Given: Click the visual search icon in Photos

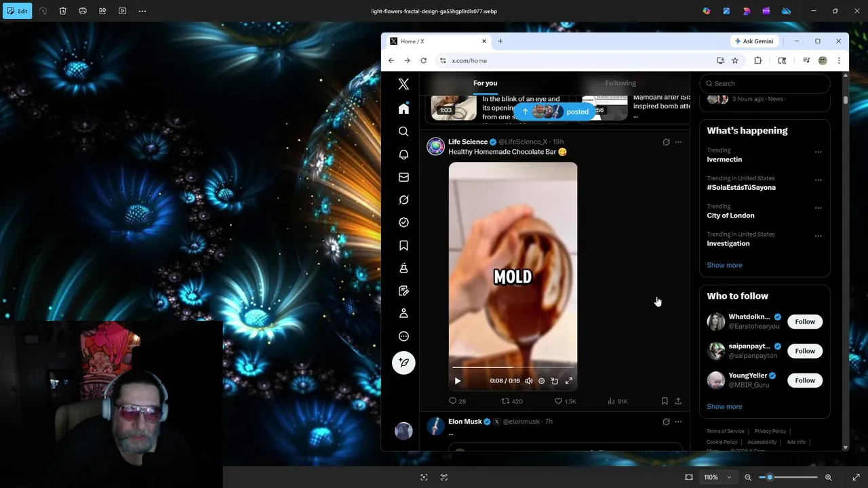Looking at the screenshot, I should 424,477.
